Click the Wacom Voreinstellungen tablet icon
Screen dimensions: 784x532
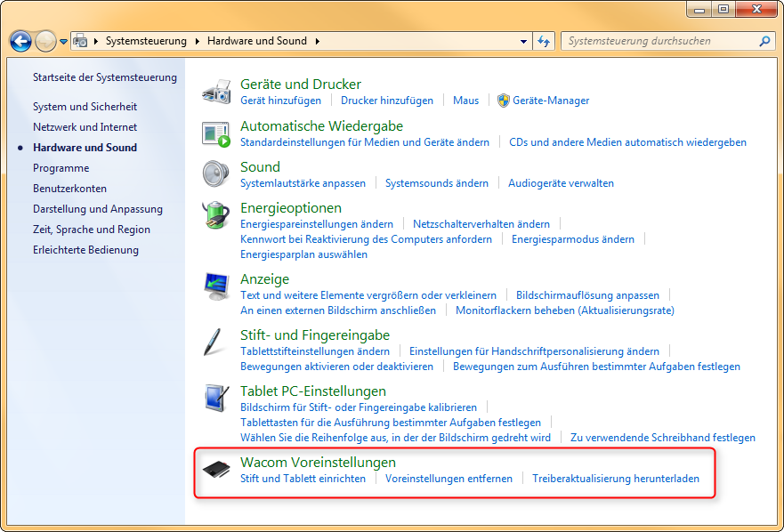[216, 471]
